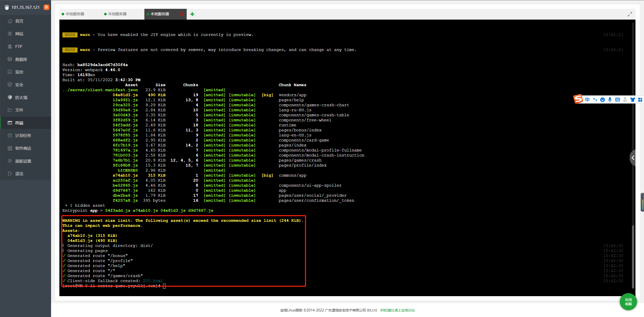Open the 首页 home icon in sidebar

[10, 21]
